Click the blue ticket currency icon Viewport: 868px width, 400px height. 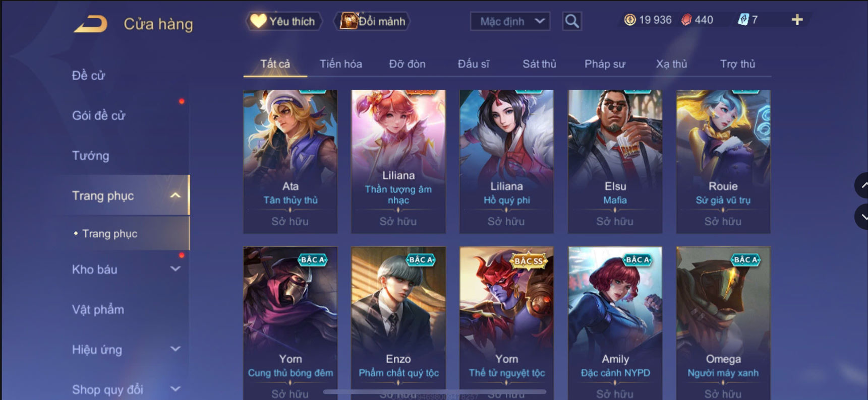(743, 20)
